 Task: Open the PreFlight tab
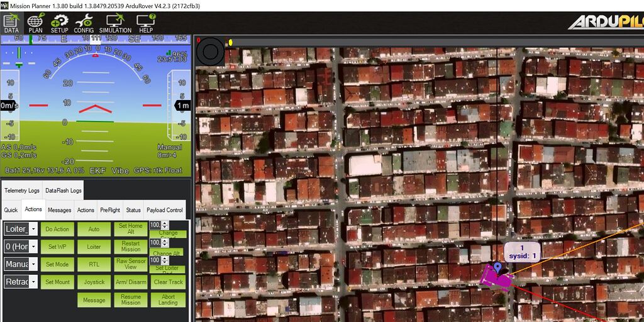(109, 210)
